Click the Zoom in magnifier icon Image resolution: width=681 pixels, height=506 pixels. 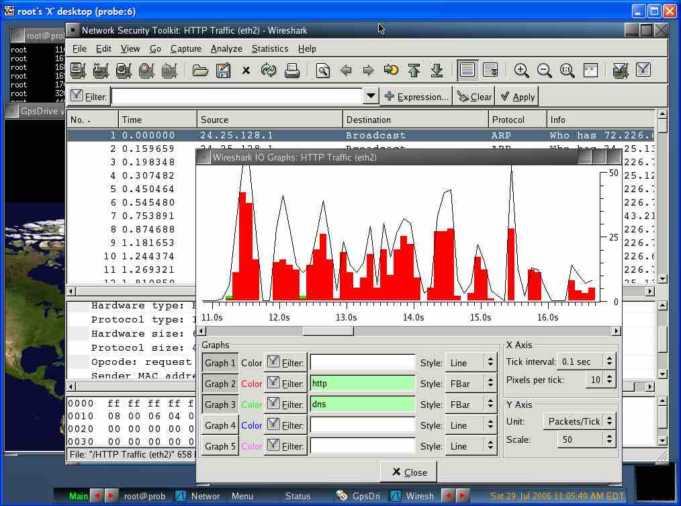521,71
